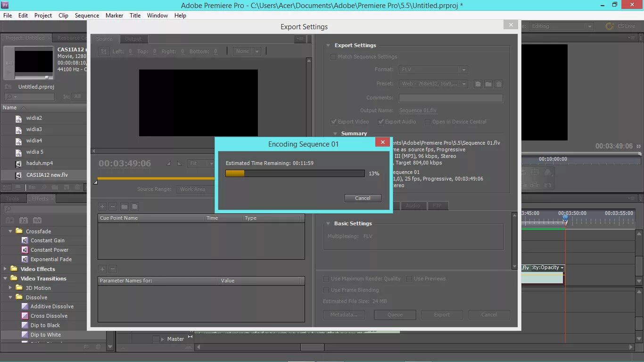Open the Preset dropdown Web 768x432
This screenshot has width=644, height=362.
click(x=433, y=84)
